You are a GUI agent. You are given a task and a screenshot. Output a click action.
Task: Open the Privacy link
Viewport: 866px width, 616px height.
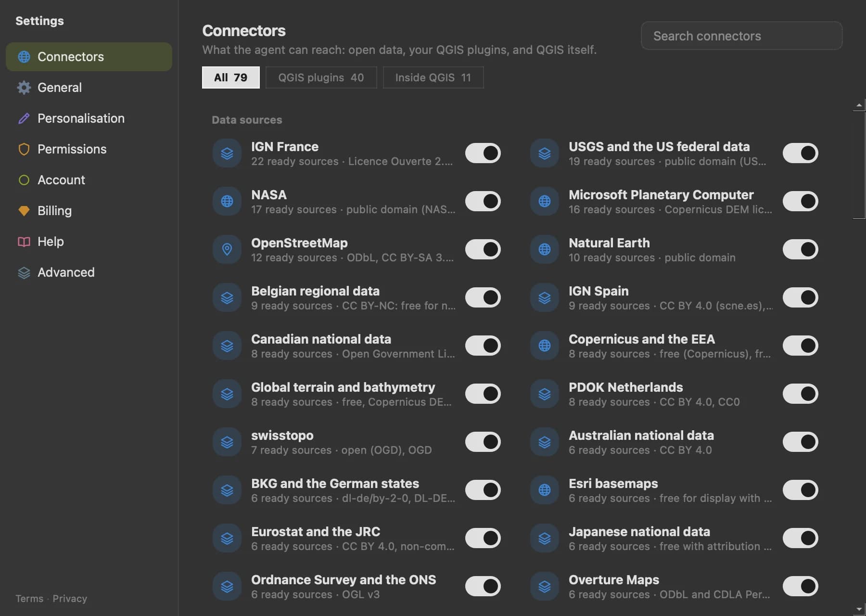point(70,599)
